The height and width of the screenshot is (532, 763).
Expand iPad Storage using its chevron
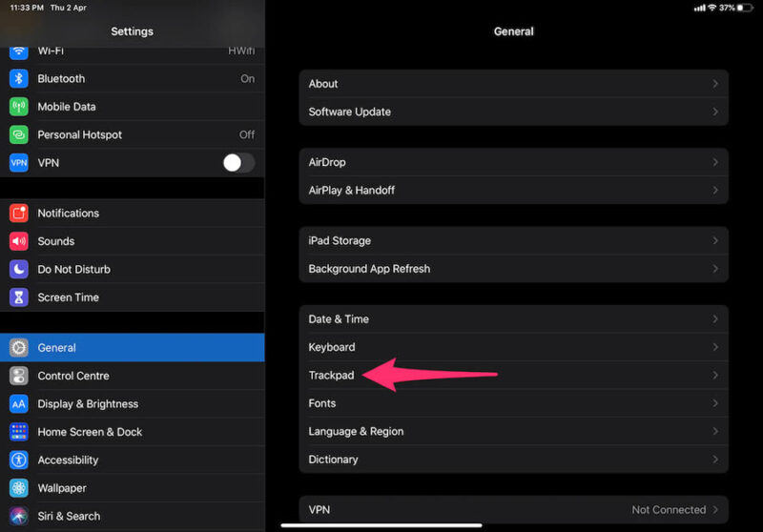(x=715, y=241)
